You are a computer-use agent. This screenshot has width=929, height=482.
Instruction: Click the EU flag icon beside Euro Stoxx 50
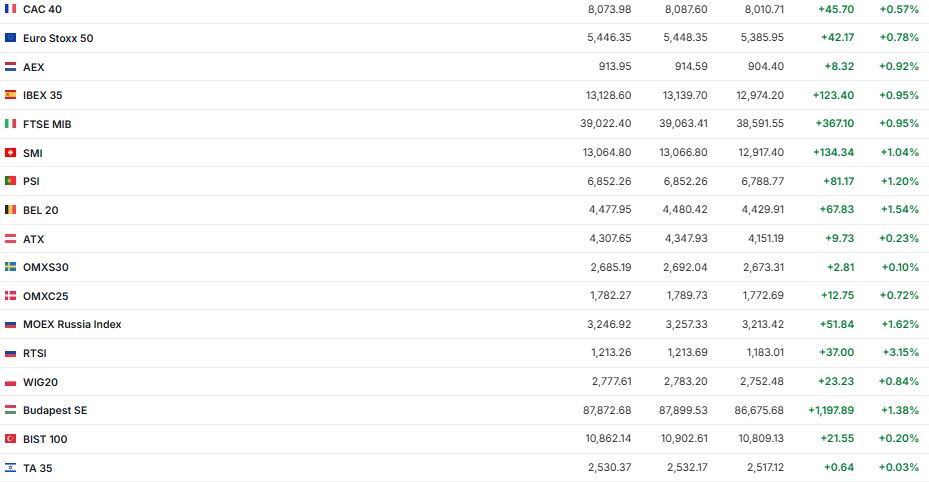(10, 38)
